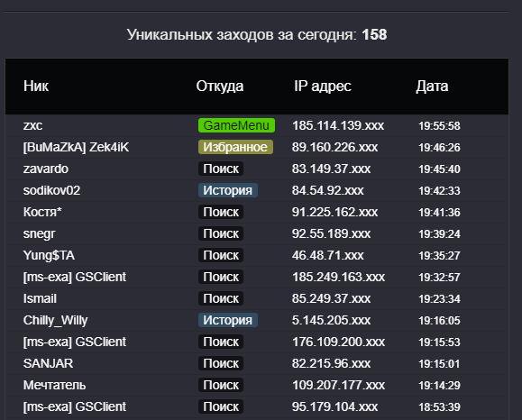Click the time 19:41:36

coord(439,213)
